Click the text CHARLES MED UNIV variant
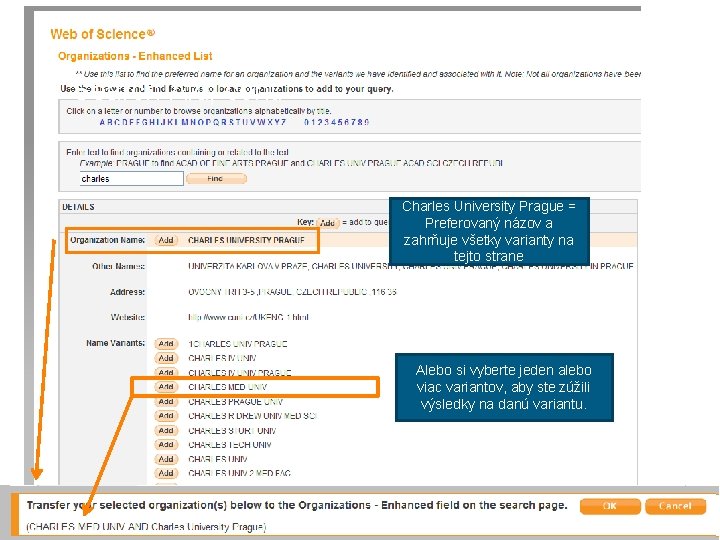Viewport: 720px width, 540px height. pos(228,387)
